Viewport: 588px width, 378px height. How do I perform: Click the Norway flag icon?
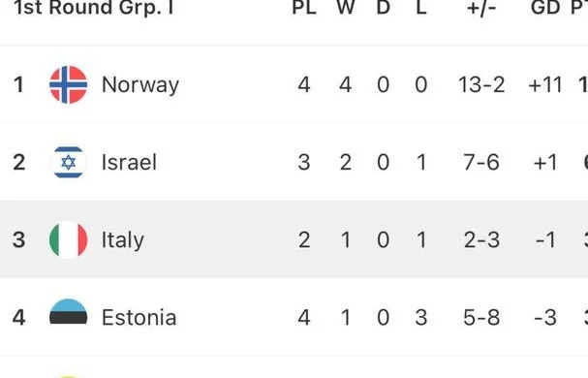68,84
